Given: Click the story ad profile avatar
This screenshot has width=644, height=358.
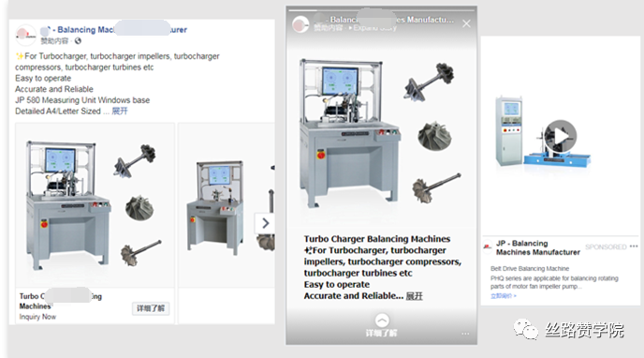Looking at the screenshot, I should tap(300, 24).
